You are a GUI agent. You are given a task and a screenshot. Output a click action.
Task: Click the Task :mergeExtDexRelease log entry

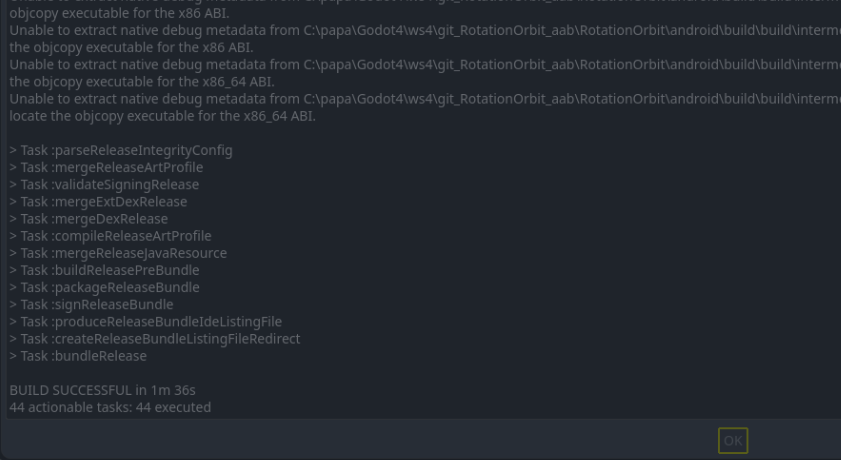pyautogui.click(x=98, y=202)
